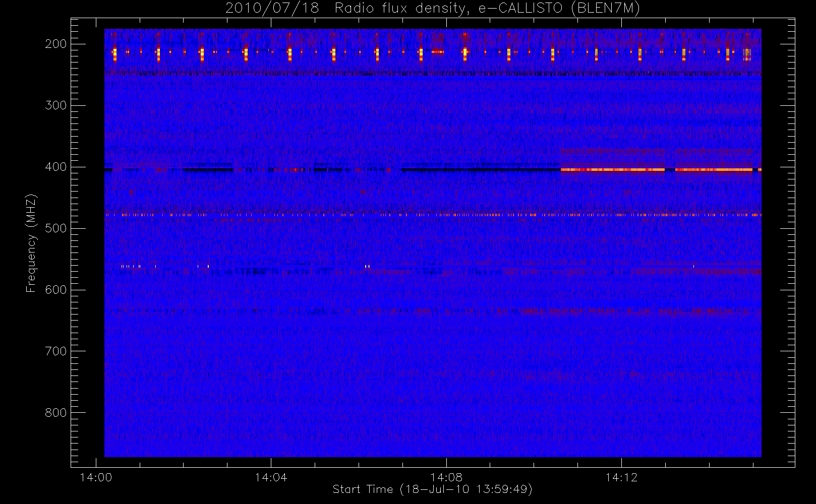The width and height of the screenshot is (816, 504).
Task: Click the 14:08 time tick label
Action: tap(446, 477)
